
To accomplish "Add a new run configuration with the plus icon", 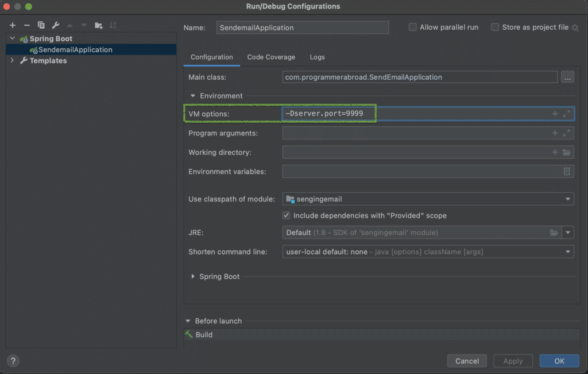I will pyautogui.click(x=12, y=25).
